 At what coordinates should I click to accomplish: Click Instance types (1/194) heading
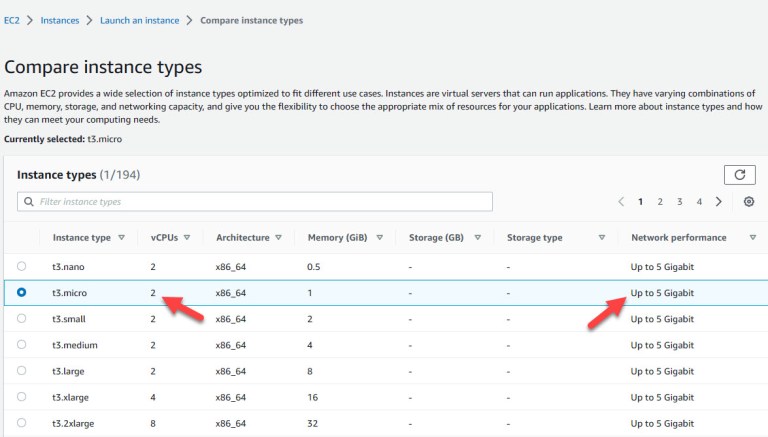click(x=78, y=175)
